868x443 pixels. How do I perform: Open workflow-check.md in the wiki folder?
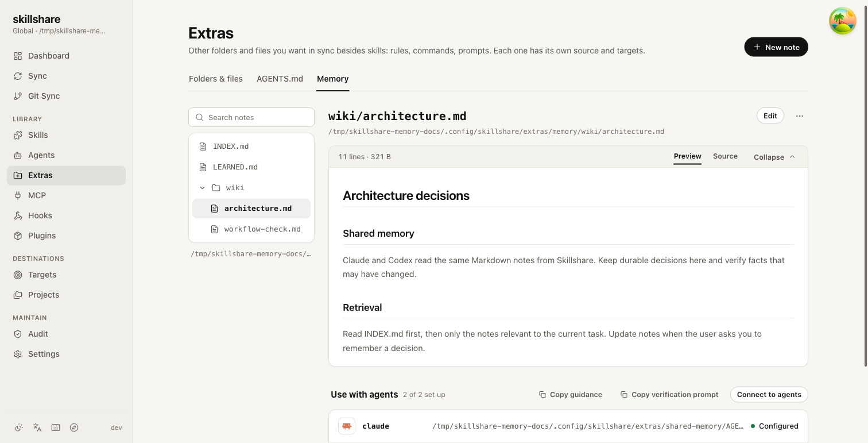251,229
